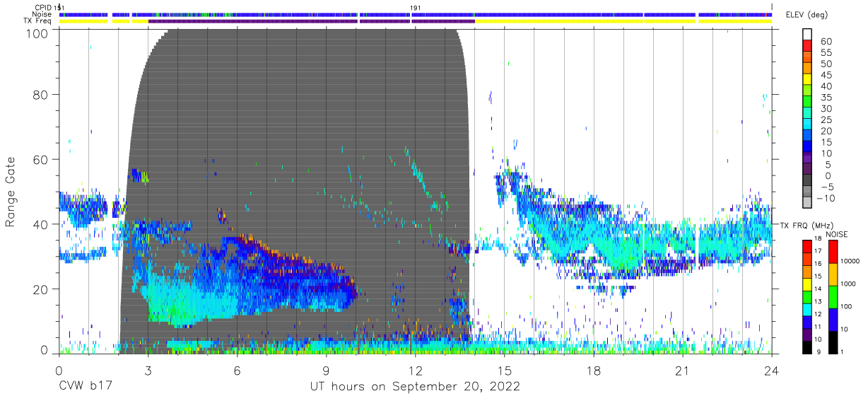Click the '3' tick on UT hours axis
The image size is (868, 401).
148,371
